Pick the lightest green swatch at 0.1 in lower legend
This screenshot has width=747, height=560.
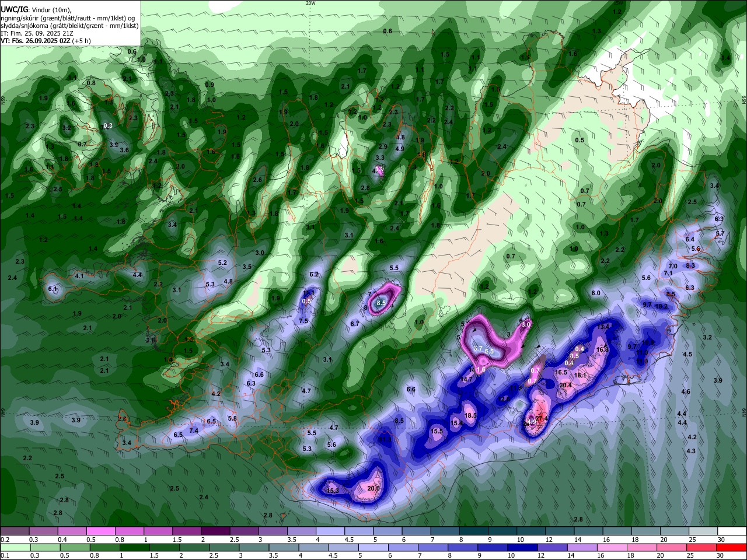point(15,548)
